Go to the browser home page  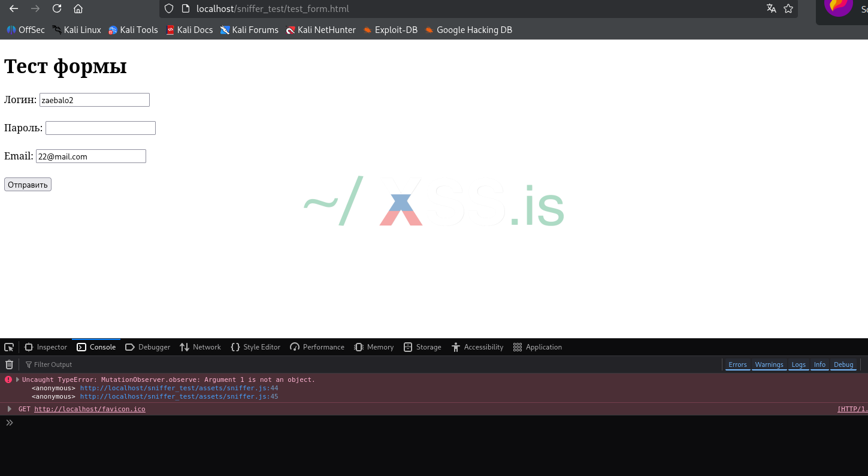point(78,9)
